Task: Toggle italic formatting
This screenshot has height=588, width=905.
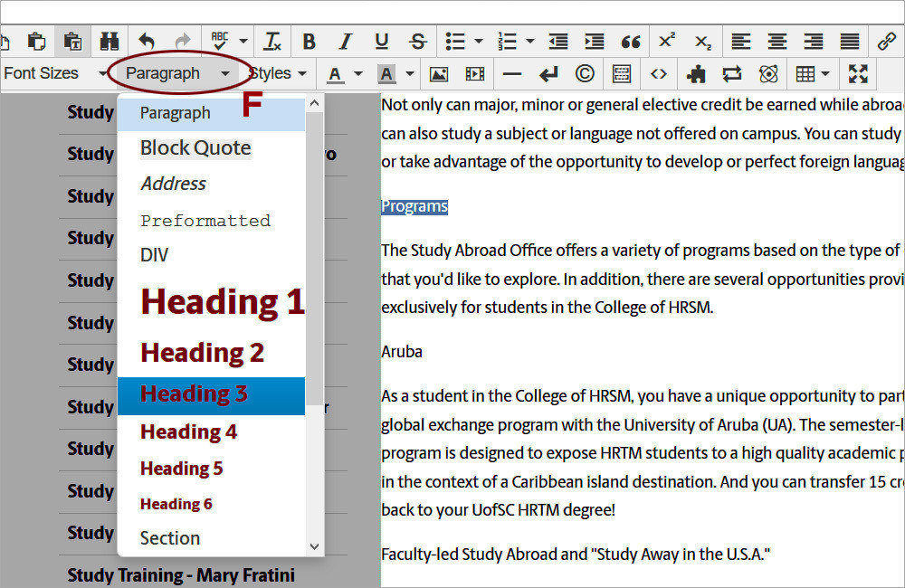Action: (345, 41)
